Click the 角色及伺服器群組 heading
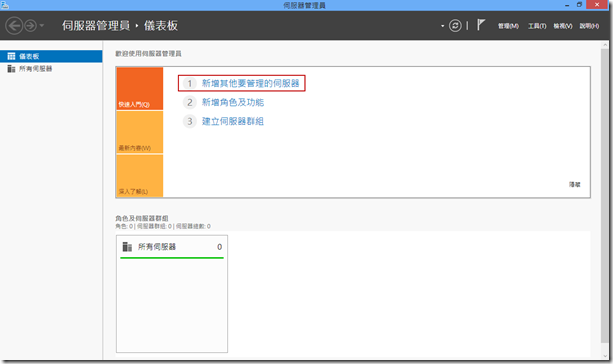 (142, 218)
